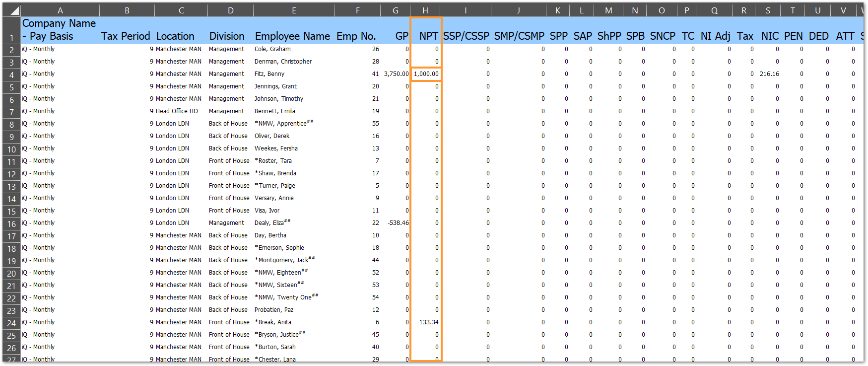Select the GP value -538.46
Image resolution: width=868 pixels, height=366 pixels.
[x=398, y=223]
